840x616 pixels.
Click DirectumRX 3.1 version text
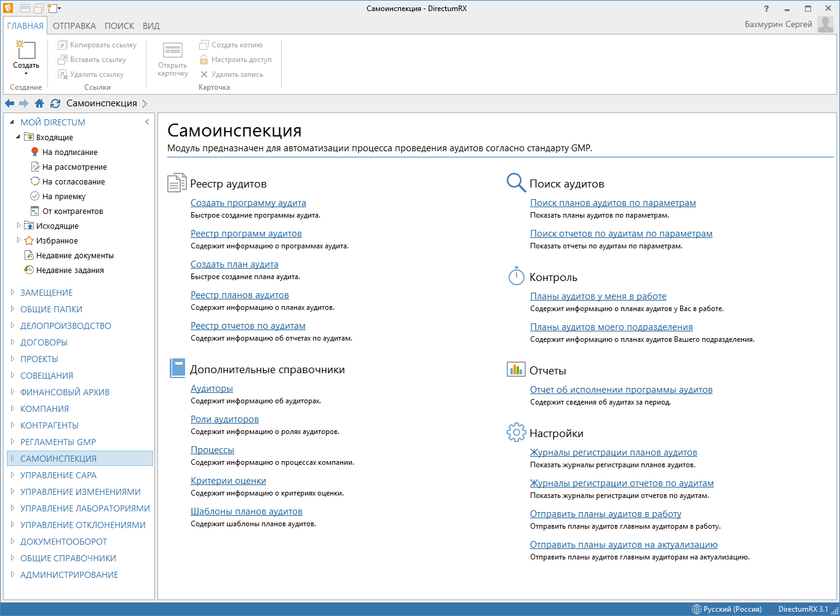[803, 609]
